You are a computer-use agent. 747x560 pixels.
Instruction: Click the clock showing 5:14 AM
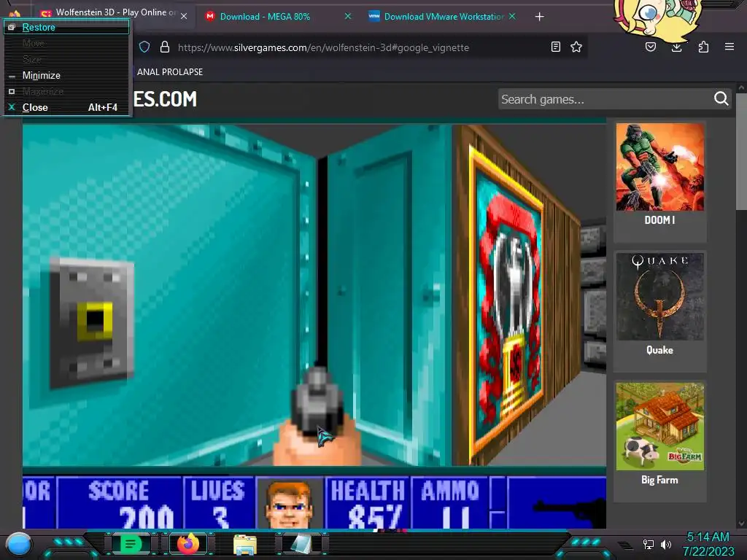(x=708, y=537)
